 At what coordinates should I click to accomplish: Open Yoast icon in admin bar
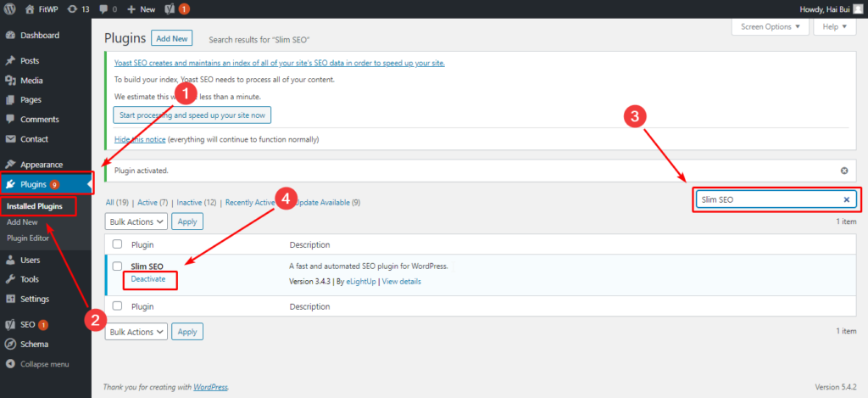pyautogui.click(x=171, y=8)
